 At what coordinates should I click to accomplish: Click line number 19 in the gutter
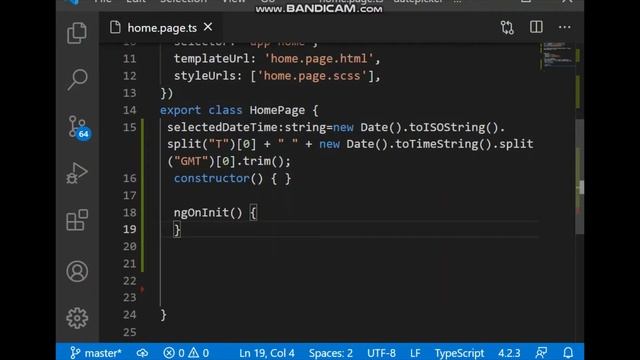coord(129,229)
